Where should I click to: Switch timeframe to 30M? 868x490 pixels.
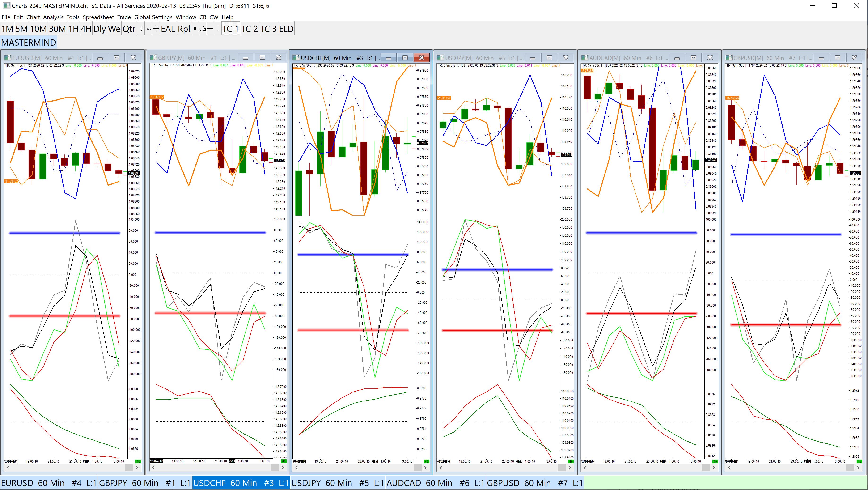click(57, 29)
